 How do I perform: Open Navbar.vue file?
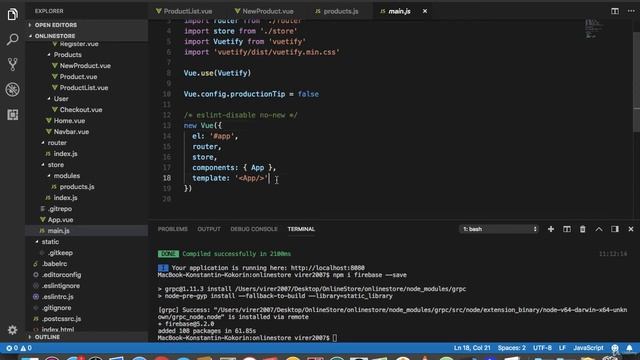(71, 132)
